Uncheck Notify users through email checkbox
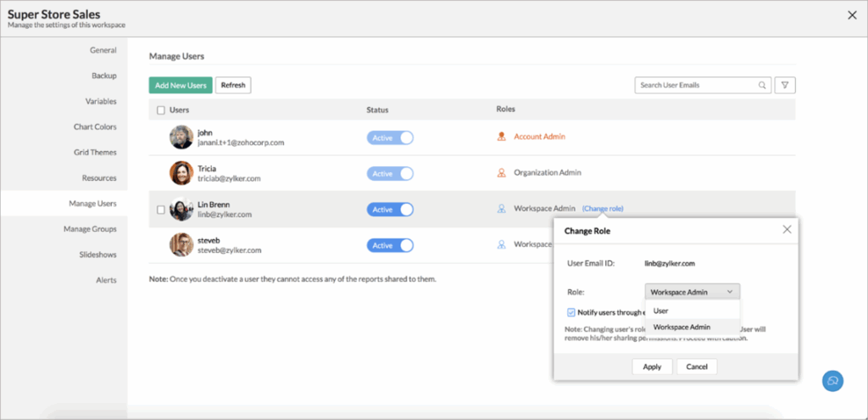This screenshot has height=420, width=868. click(571, 312)
